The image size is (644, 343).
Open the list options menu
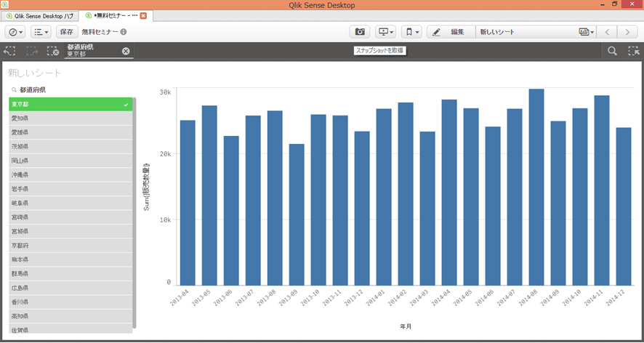[41, 32]
